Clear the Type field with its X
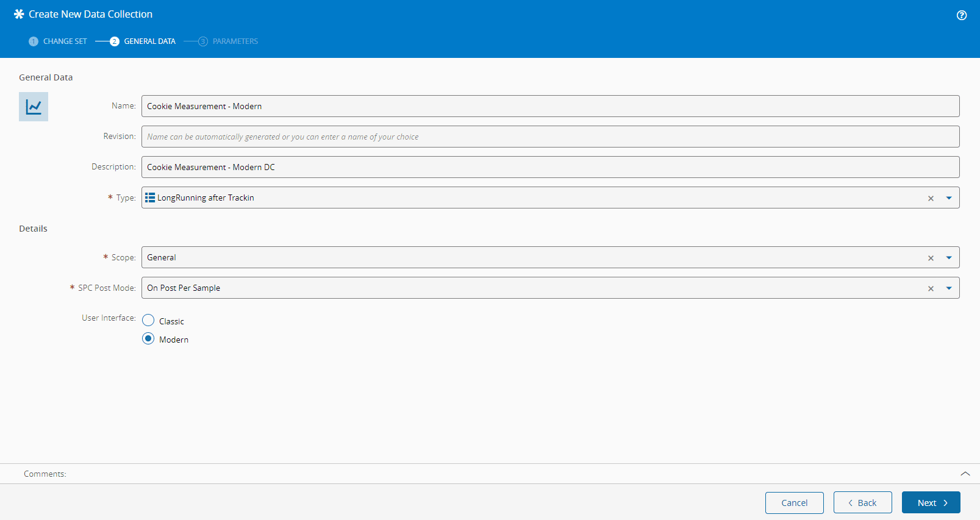The width and height of the screenshot is (980, 520). pyautogui.click(x=931, y=198)
